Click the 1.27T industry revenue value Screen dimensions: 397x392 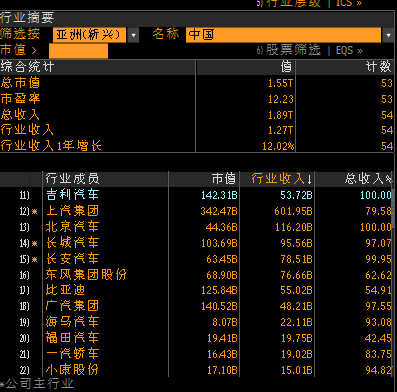click(280, 130)
